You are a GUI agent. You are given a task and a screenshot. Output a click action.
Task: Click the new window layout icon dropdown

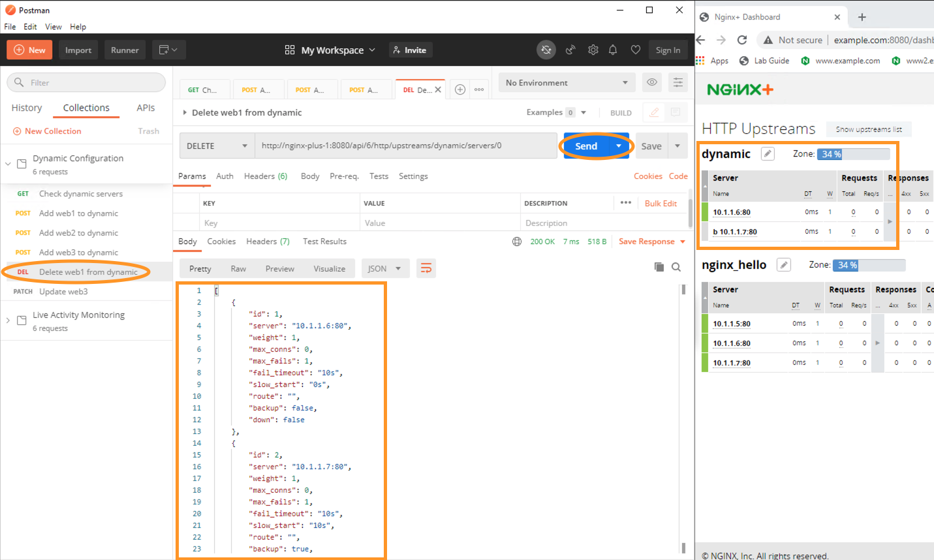tap(169, 50)
